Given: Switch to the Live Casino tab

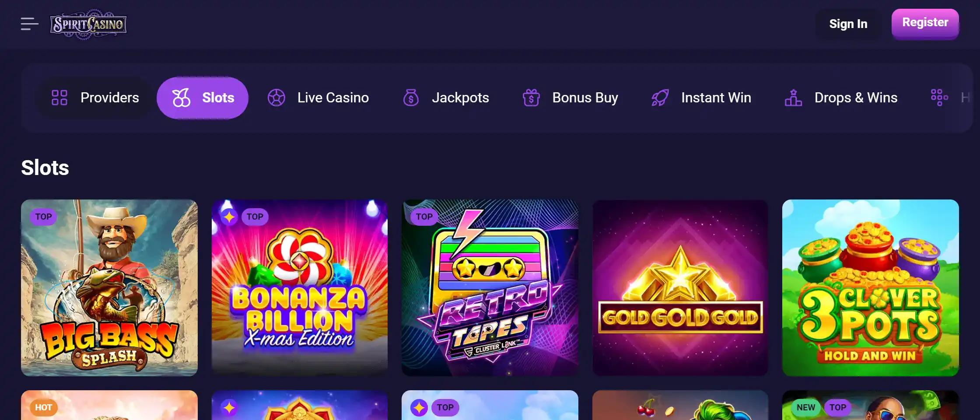Looking at the screenshot, I should click(332, 98).
